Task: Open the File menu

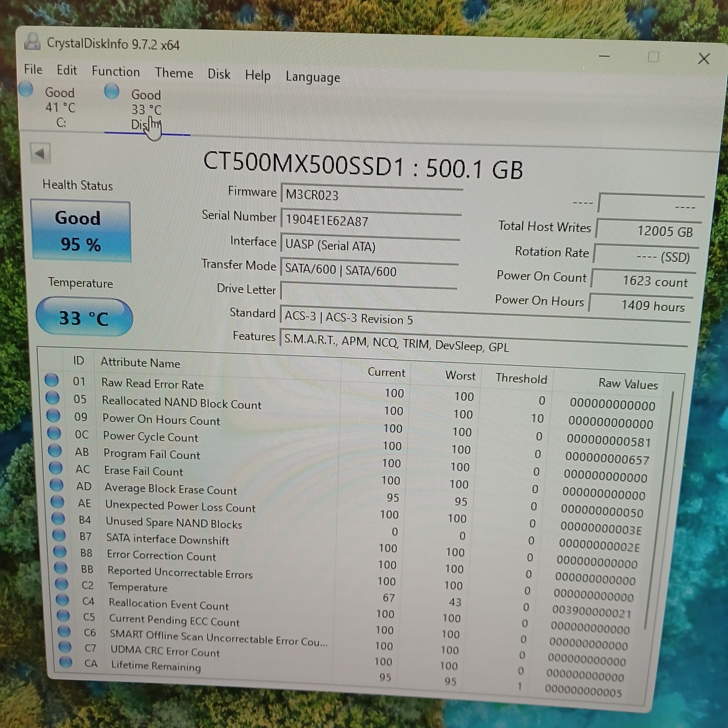Action: click(x=33, y=69)
